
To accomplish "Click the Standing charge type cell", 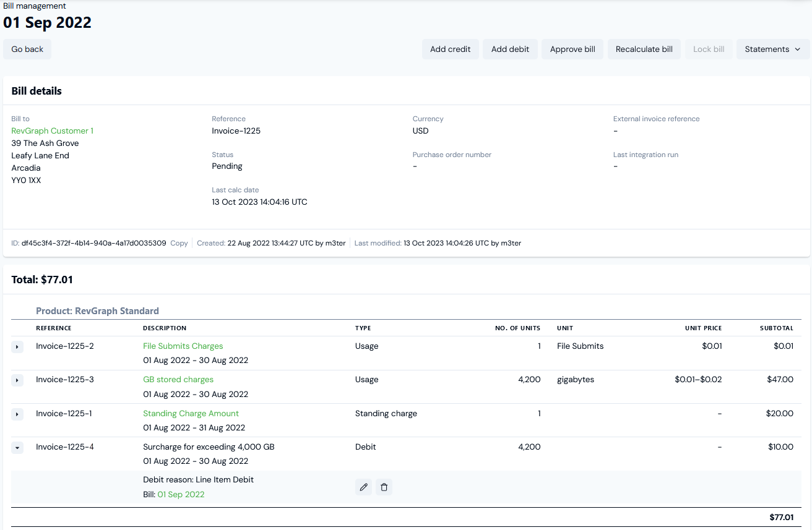I will (386, 414).
